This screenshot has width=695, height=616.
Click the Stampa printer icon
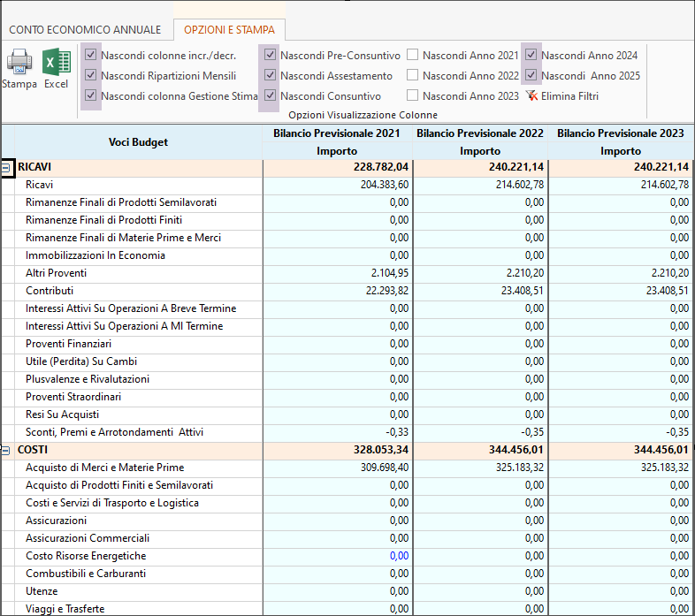(19, 62)
